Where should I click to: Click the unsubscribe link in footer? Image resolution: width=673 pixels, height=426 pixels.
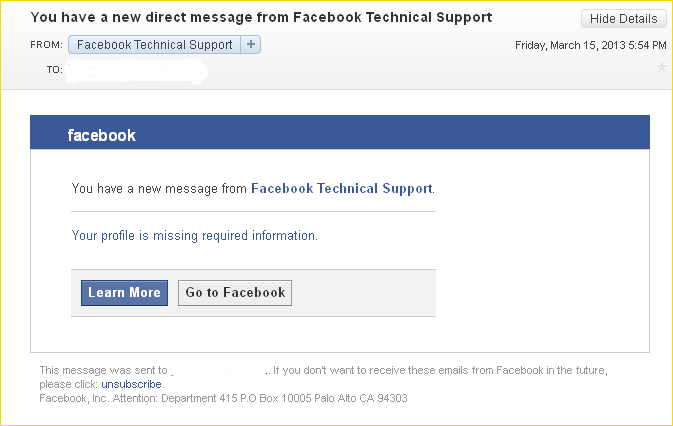[x=131, y=384]
